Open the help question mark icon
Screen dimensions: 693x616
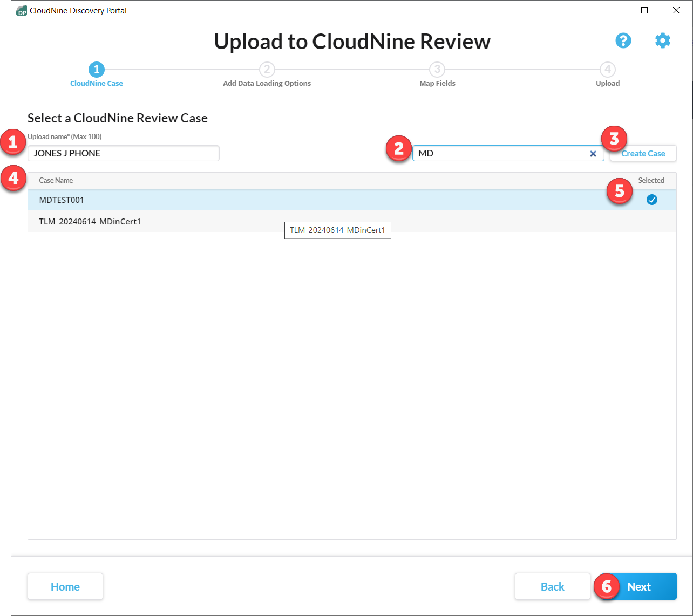[623, 40]
